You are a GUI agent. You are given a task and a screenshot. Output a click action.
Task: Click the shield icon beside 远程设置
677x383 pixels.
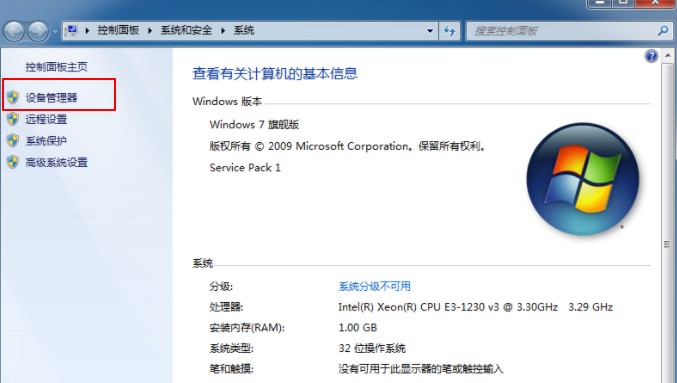pos(13,119)
